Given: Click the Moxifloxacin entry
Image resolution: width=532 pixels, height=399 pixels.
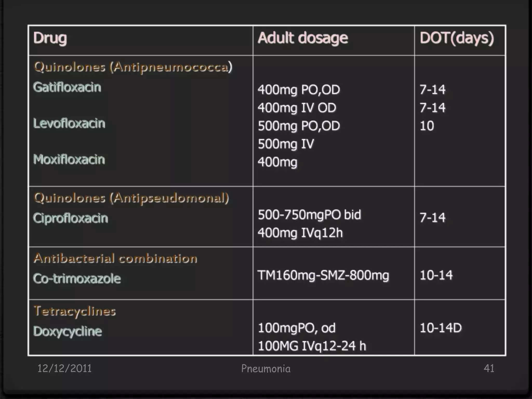Looking at the screenshot, I should [x=69, y=159].
